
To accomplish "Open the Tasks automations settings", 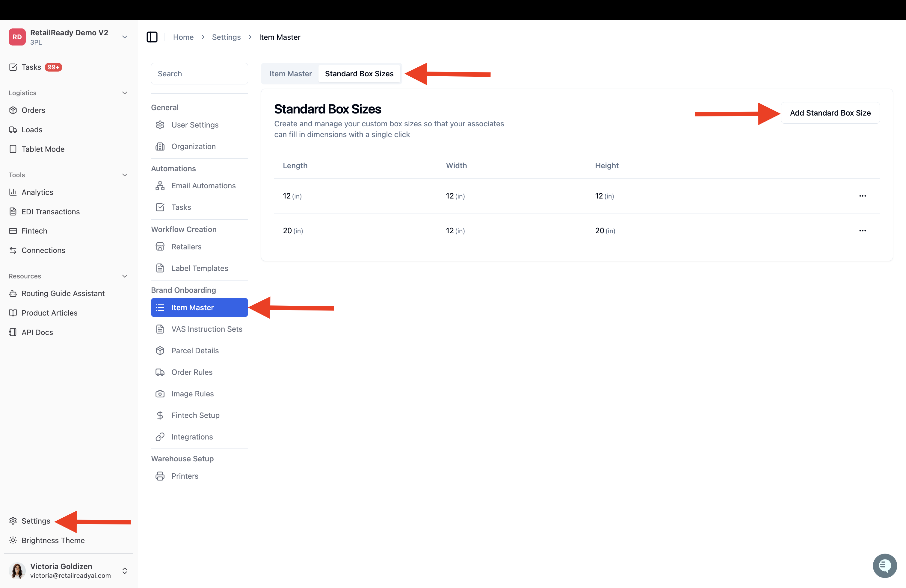I will click(x=200, y=207).
